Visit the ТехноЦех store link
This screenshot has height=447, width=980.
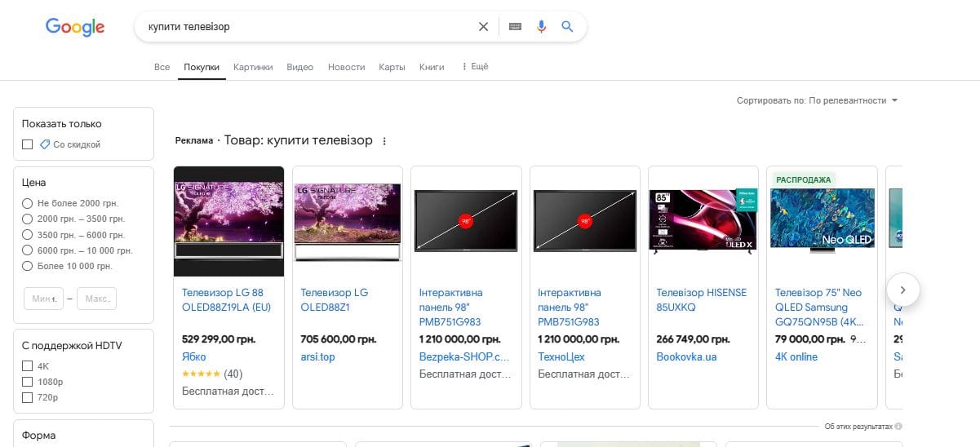(x=561, y=357)
